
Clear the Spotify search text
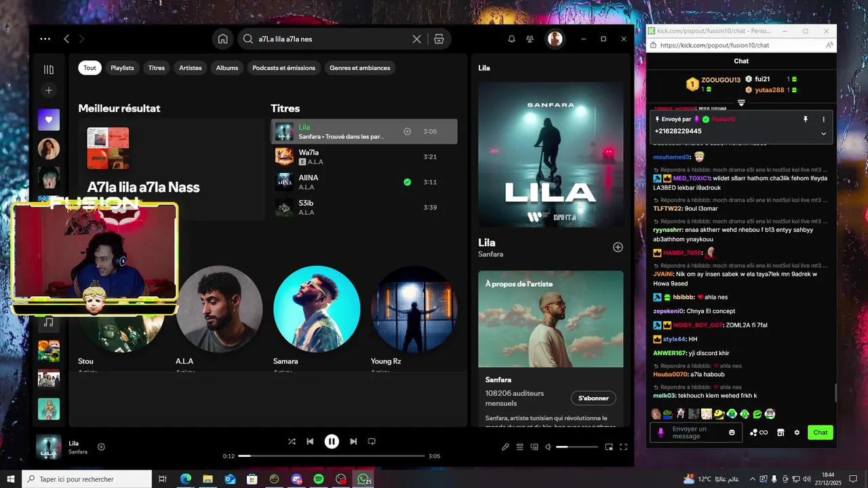416,39
